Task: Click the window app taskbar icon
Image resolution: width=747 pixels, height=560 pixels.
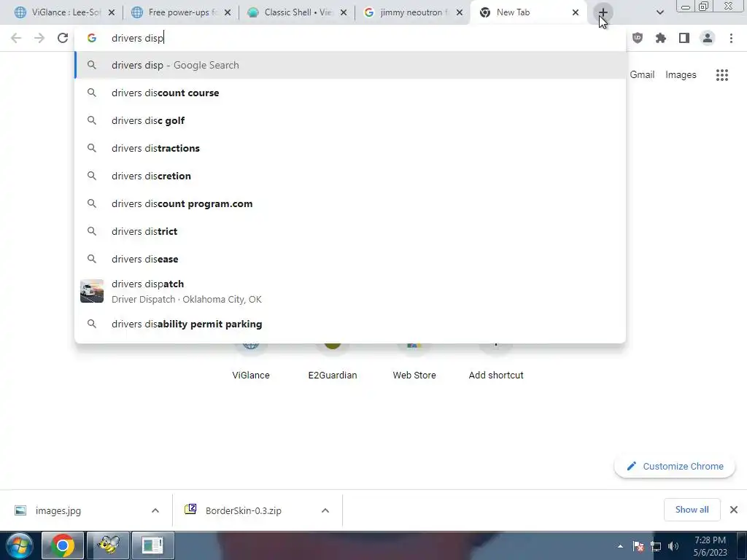Action: pos(153,545)
